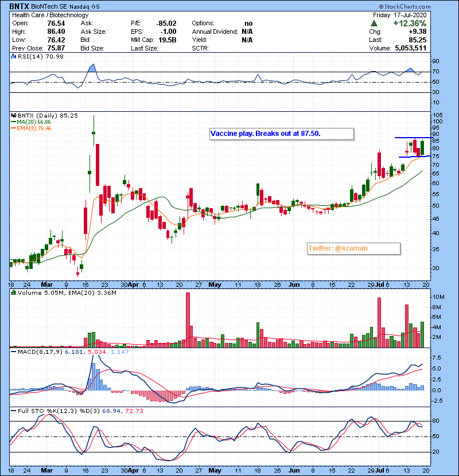Click the lower blue support line near 75
The image size is (459, 476).
tap(414, 157)
